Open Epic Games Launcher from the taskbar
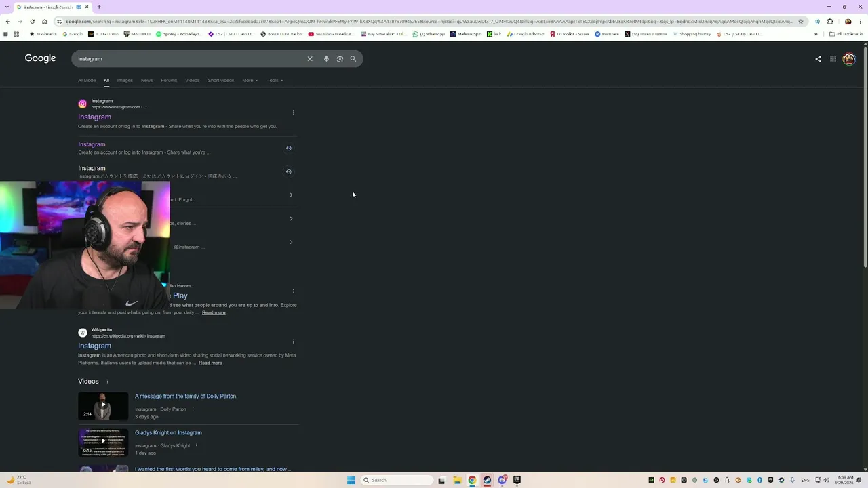This screenshot has width=868, height=488. tap(517, 480)
